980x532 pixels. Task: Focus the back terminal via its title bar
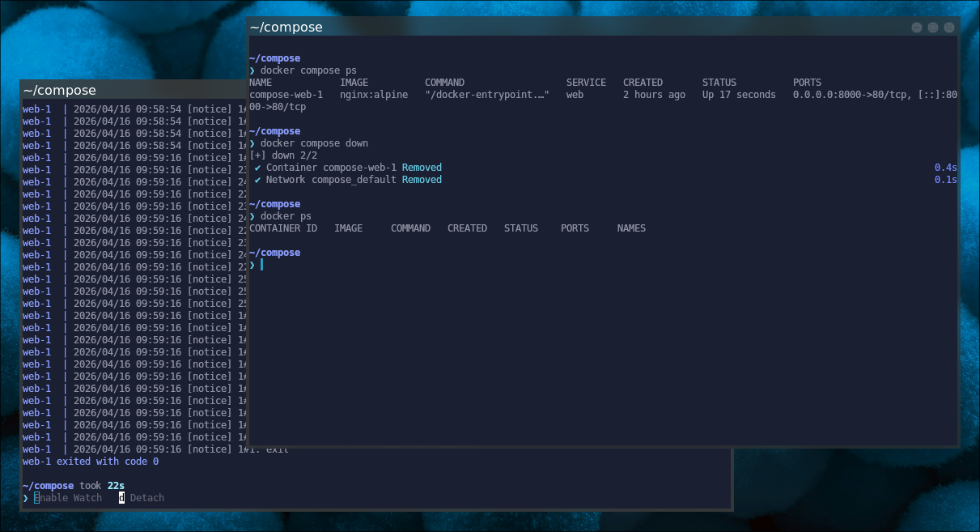[x=129, y=91]
